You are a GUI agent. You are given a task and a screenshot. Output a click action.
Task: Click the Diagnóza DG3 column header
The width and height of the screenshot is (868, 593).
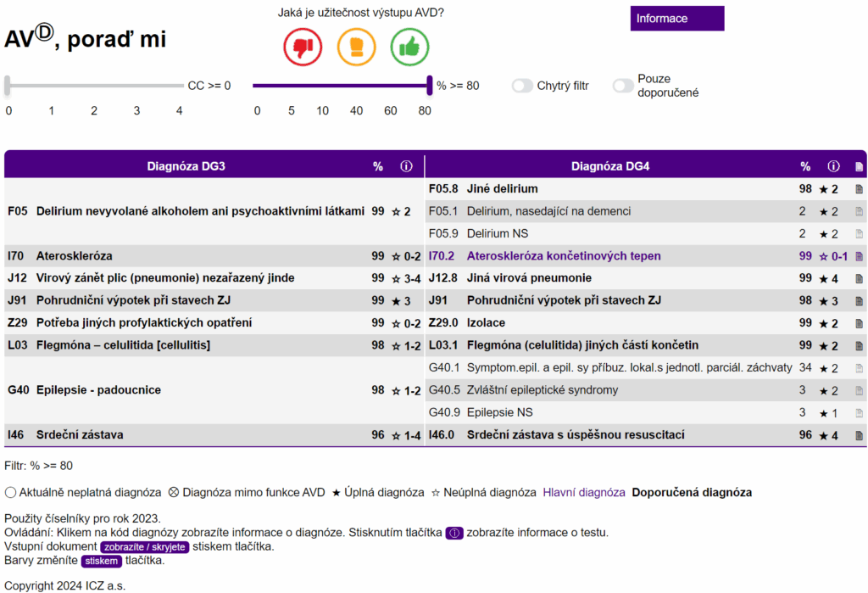click(x=186, y=166)
